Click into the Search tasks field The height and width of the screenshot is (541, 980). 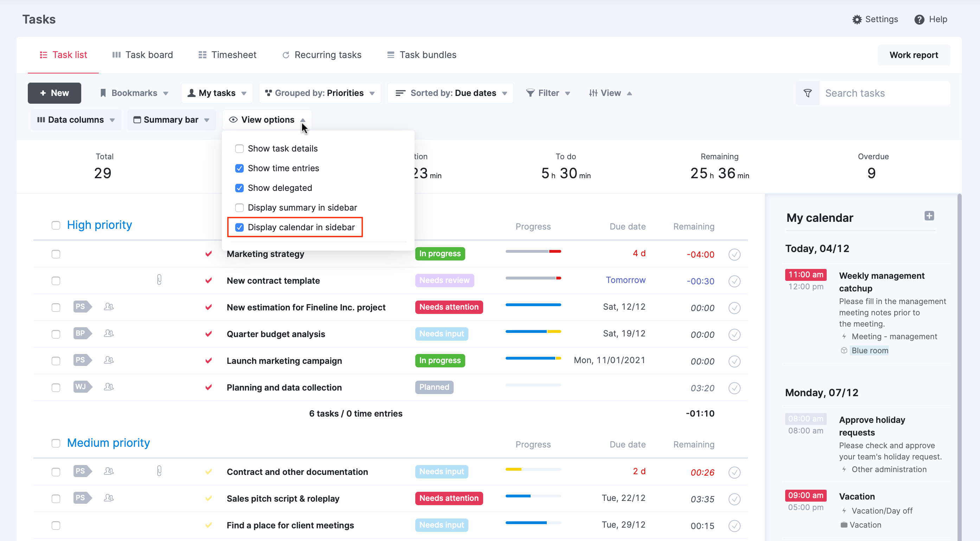click(x=884, y=93)
